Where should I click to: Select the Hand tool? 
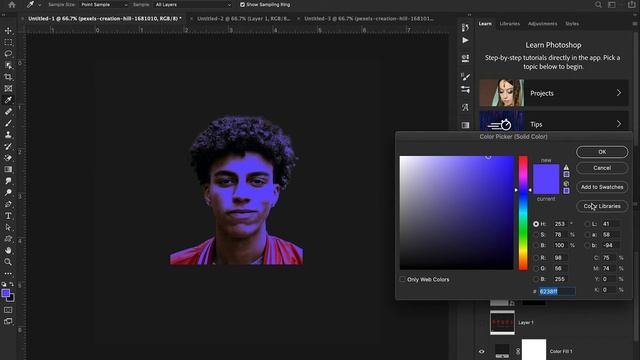tap(8, 250)
